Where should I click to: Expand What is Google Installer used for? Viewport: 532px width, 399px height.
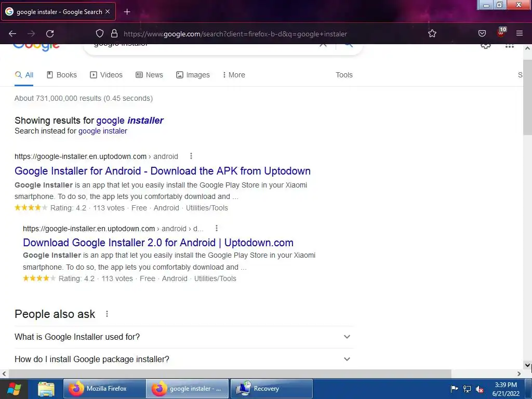pos(183,337)
